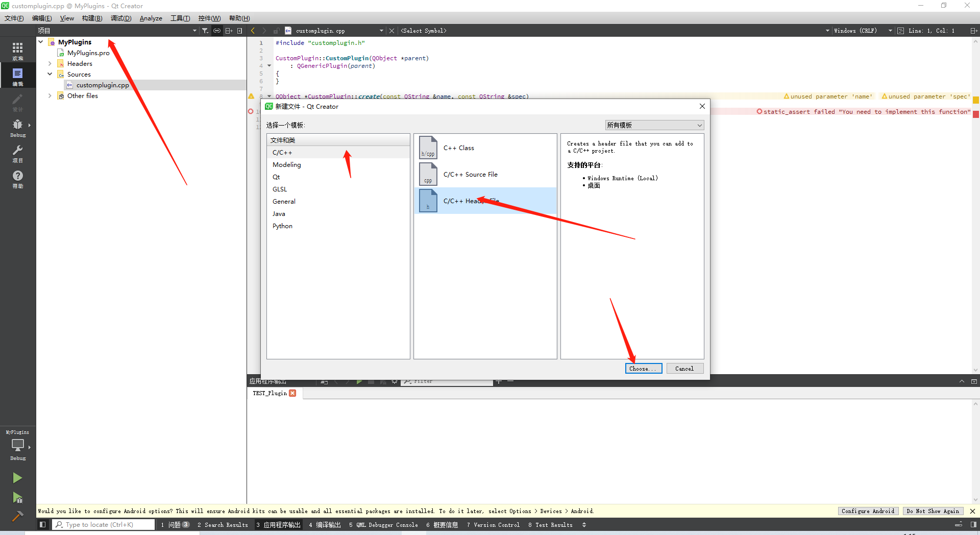Collapse the MyPlugins project node
This screenshot has height=535, width=980.
coord(41,42)
